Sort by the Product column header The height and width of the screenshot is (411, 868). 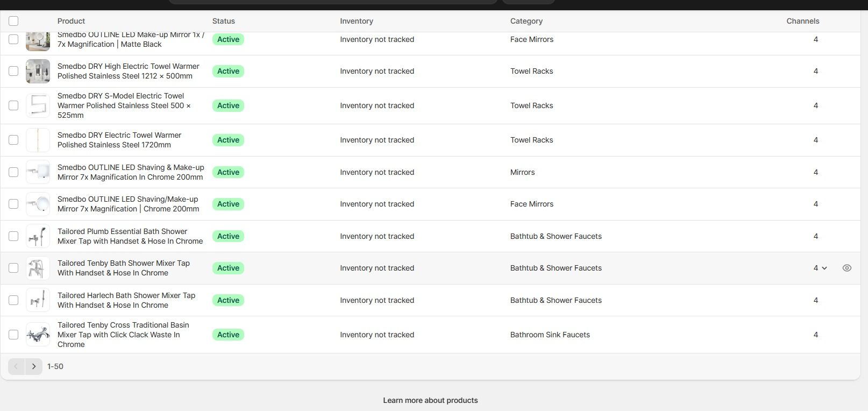coord(71,21)
